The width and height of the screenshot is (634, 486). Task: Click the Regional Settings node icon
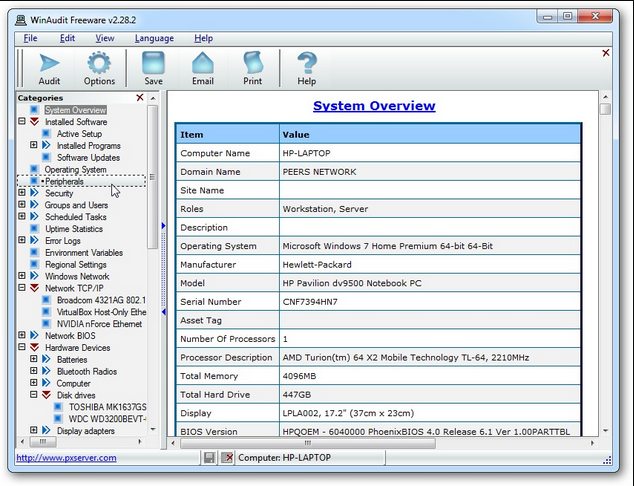click(x=34, y=264)
